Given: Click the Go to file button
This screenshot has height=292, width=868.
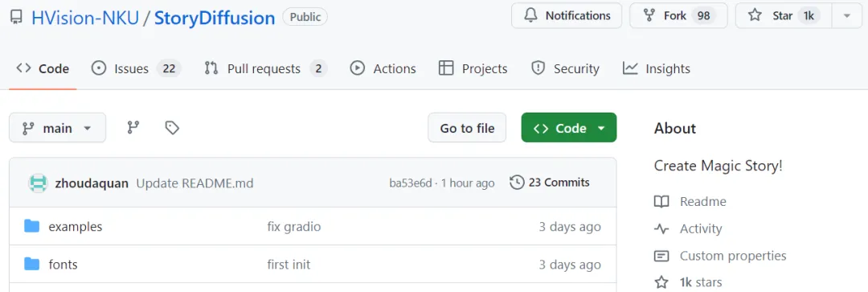Looking at the screenshot, I should tap(467, 127).
